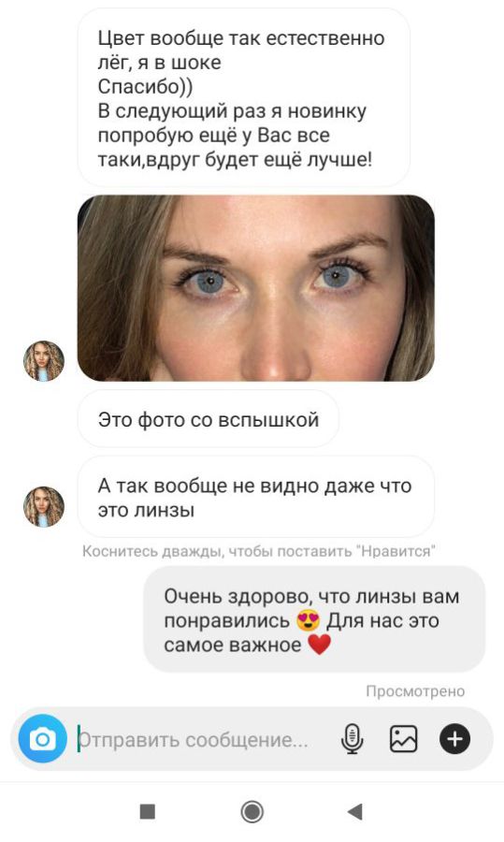This screenshot has width=504, height=842.
Task: Tap the Android back triangle button
Action: tap(354, 811)
